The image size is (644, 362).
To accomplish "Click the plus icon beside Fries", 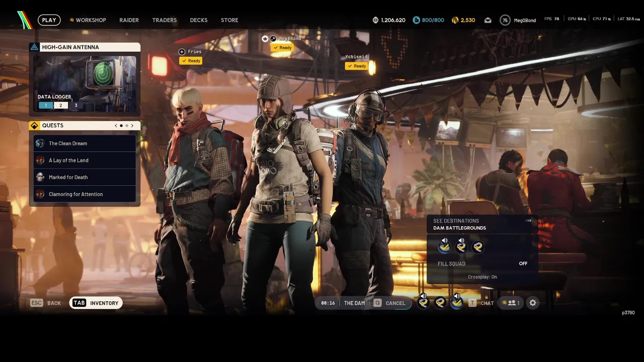I will 182,52.
